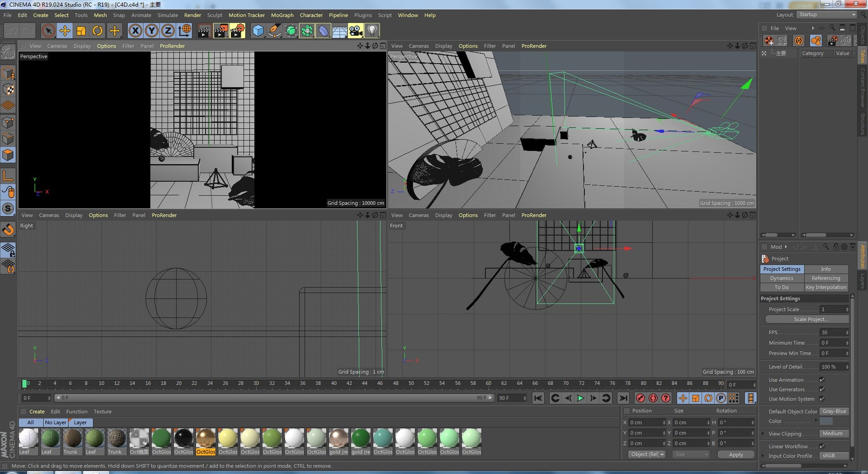The height and width of the screenshot is (474, 868).
Task: Toggle Enable Snap S icon
Action: tap(8, 209)
